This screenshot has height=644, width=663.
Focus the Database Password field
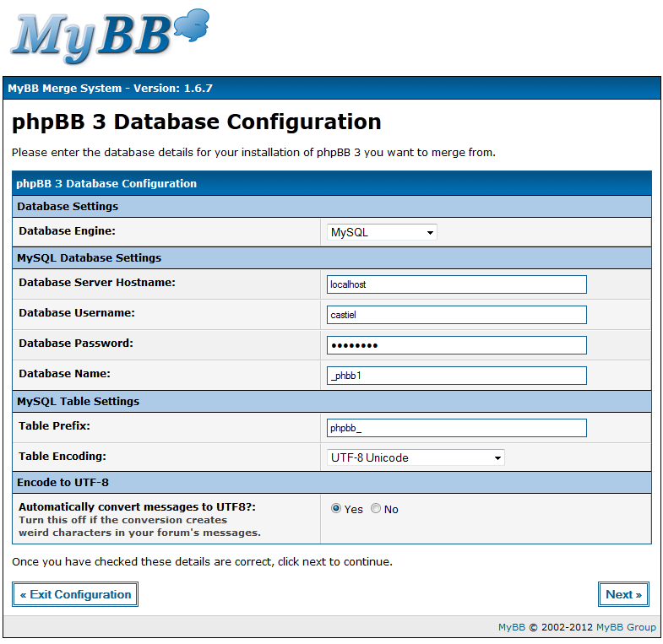click(457, 345)
